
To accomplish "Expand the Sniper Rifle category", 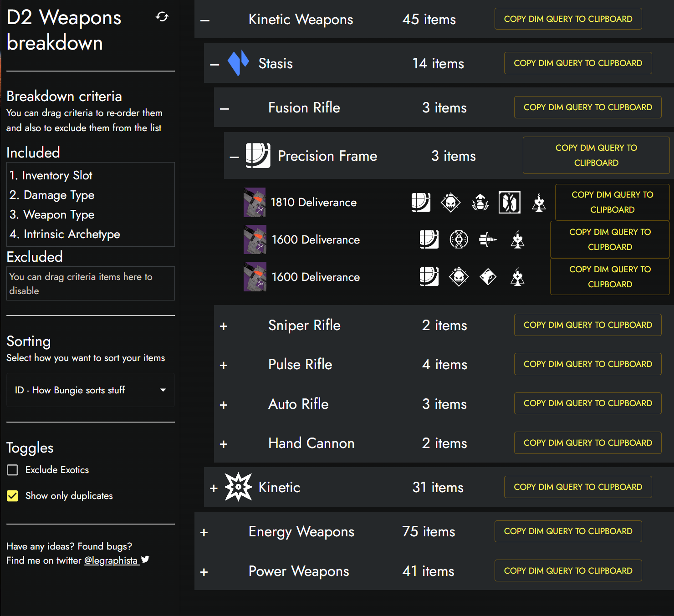I will click(223, 325).
